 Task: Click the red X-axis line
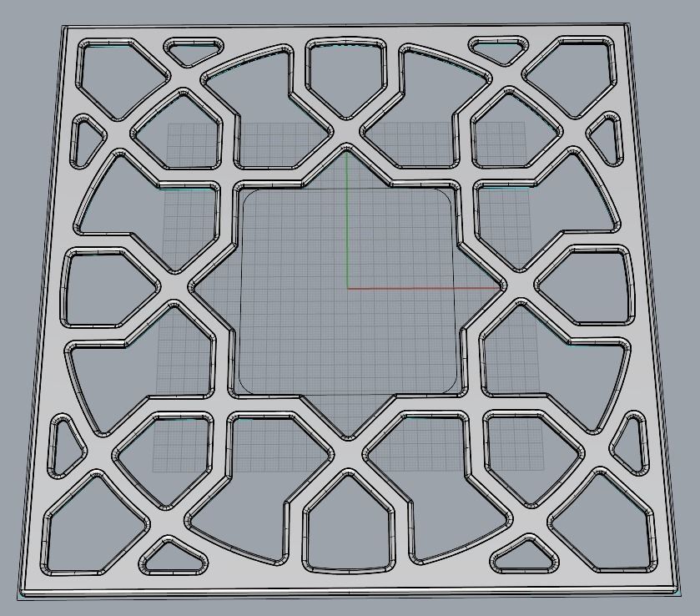(x=424, y=289)
